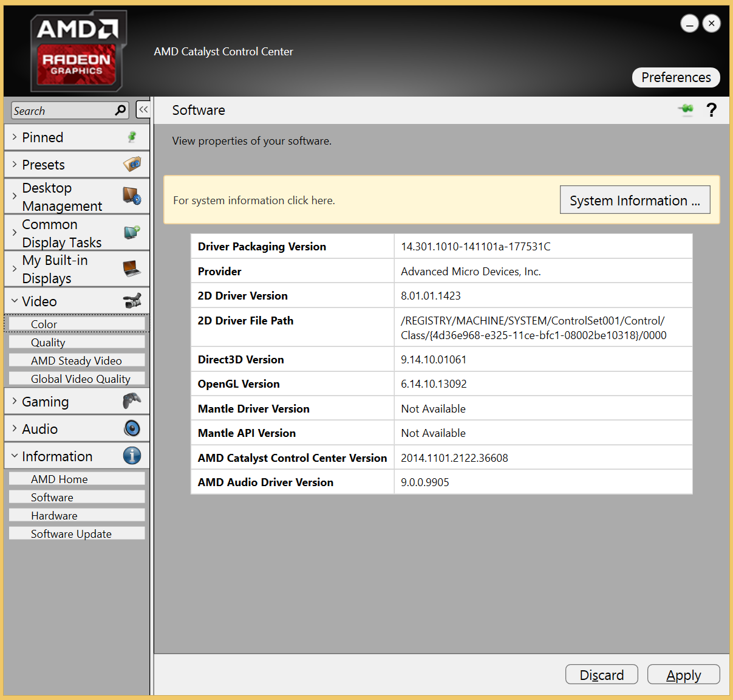Click the Presets icon
This screenshot has width=733, height=700.
132,164
